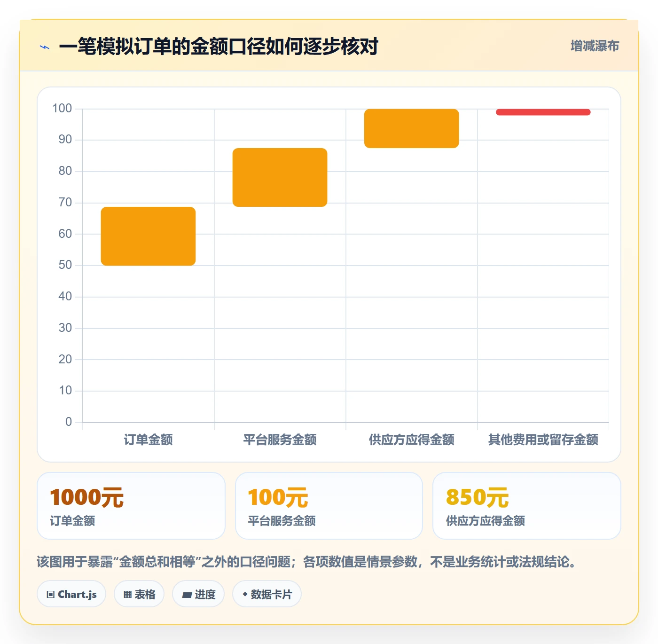The image size is (658, 644).
Task: Click the diamond icon in 数据卡片 chip
Action: pos(245,594)
